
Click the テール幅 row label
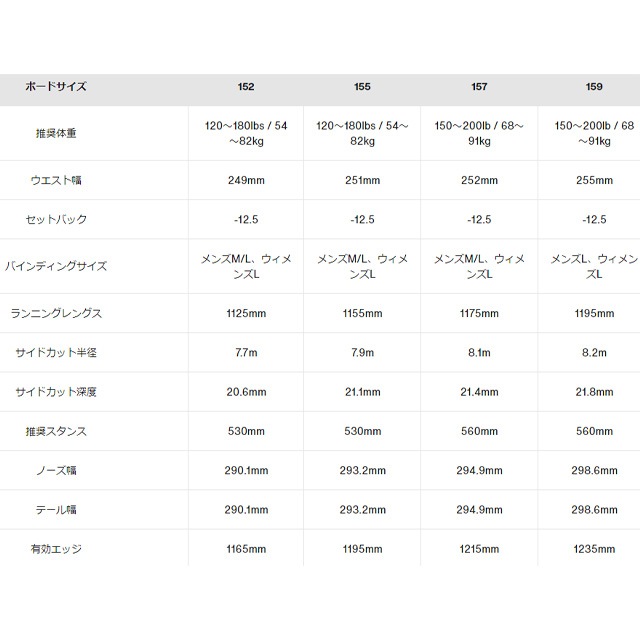(x=56, y=509)
